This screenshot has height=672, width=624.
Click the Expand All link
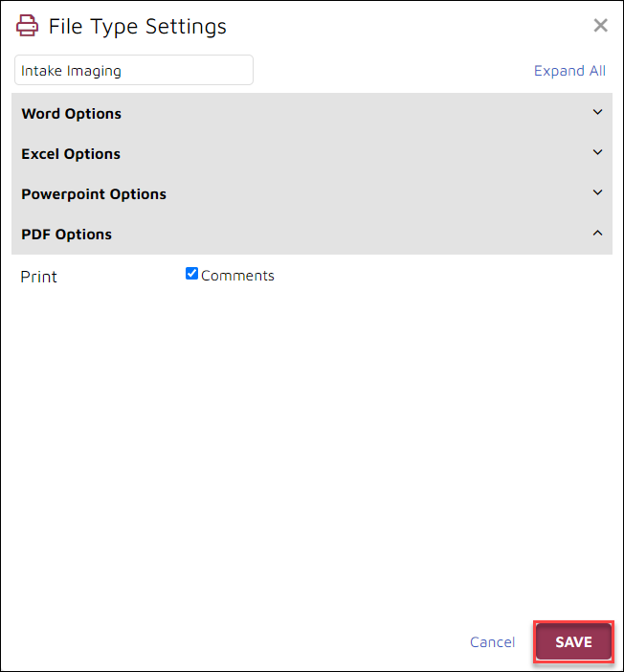[x=569, y=70]
